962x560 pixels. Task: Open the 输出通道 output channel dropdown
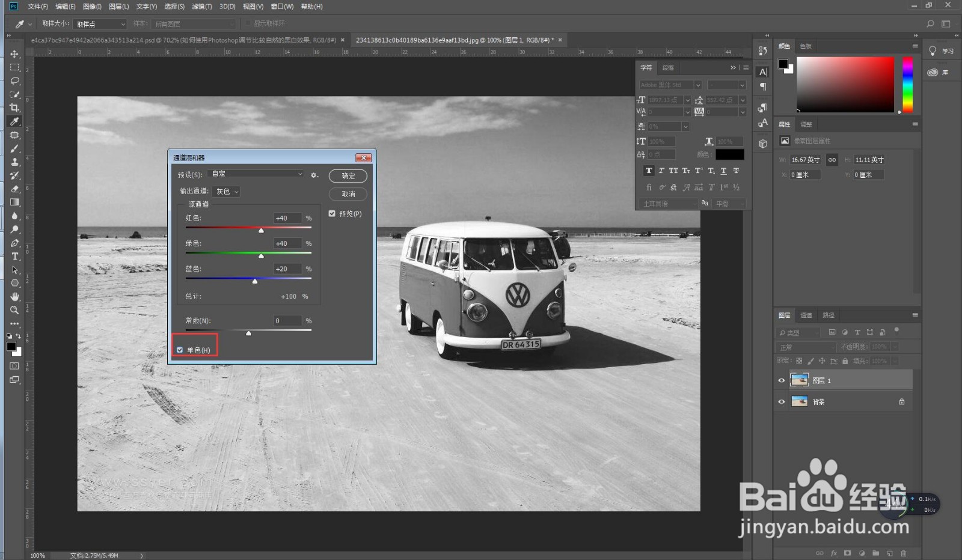tap(227, 192)
